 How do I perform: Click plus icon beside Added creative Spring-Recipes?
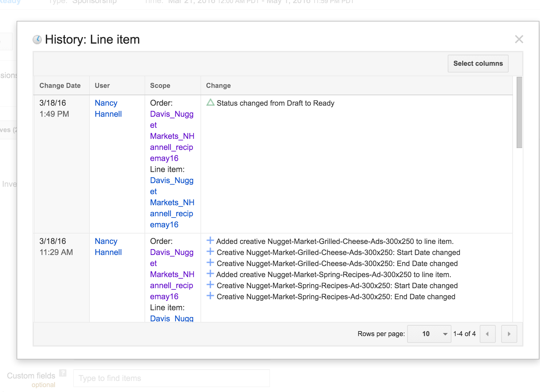[210, 274]
